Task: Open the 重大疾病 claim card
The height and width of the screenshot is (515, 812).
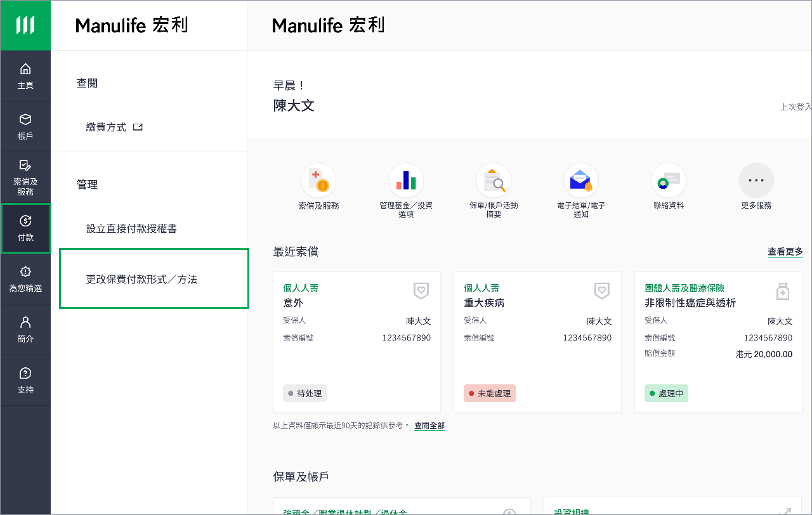Action: click(537, 342)
